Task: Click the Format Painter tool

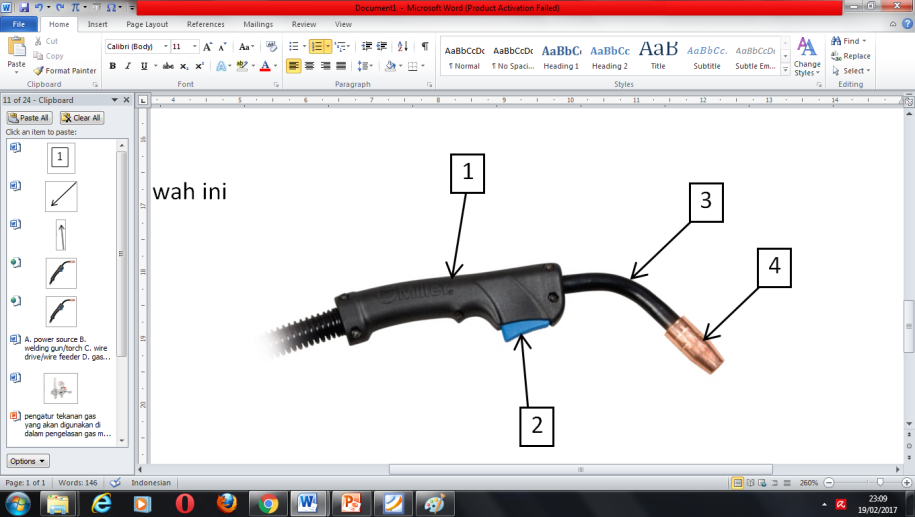Action: point(65,71)
